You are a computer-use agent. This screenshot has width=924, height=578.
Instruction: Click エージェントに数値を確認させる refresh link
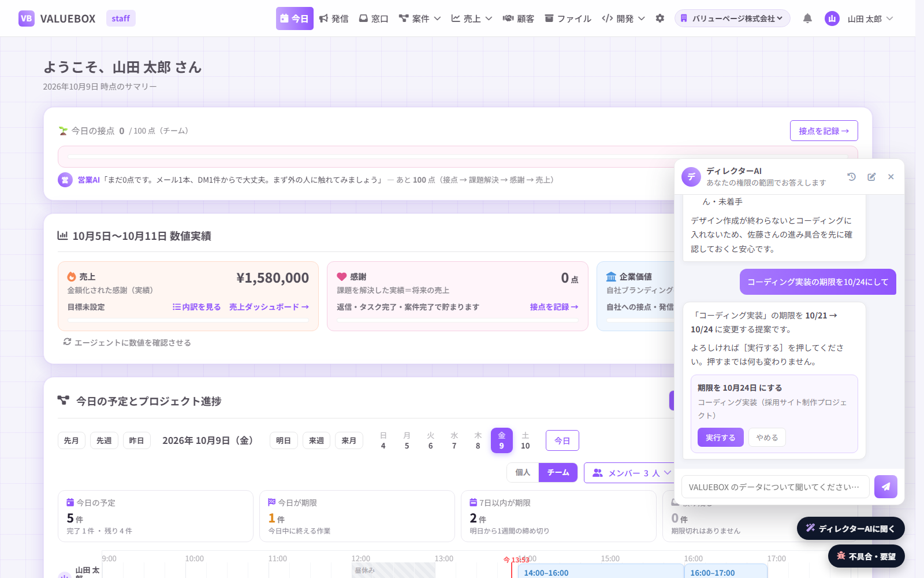127,342
